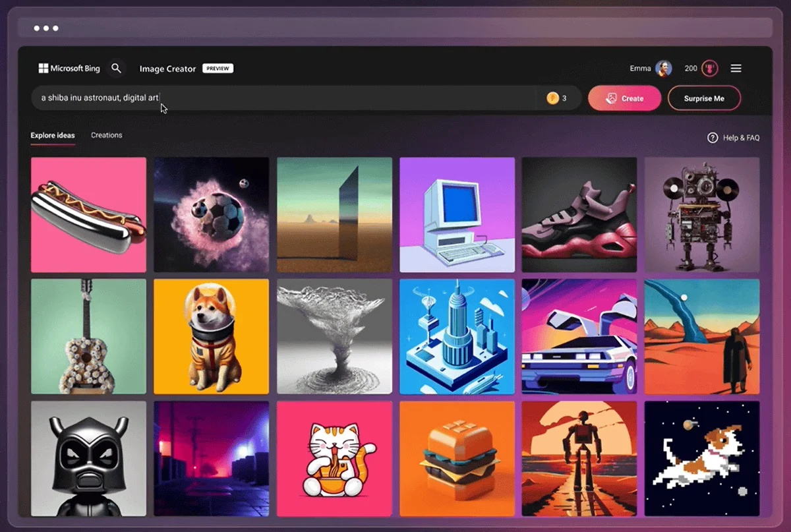Click the Help & FAQ question mark icon

pos(713,138)
